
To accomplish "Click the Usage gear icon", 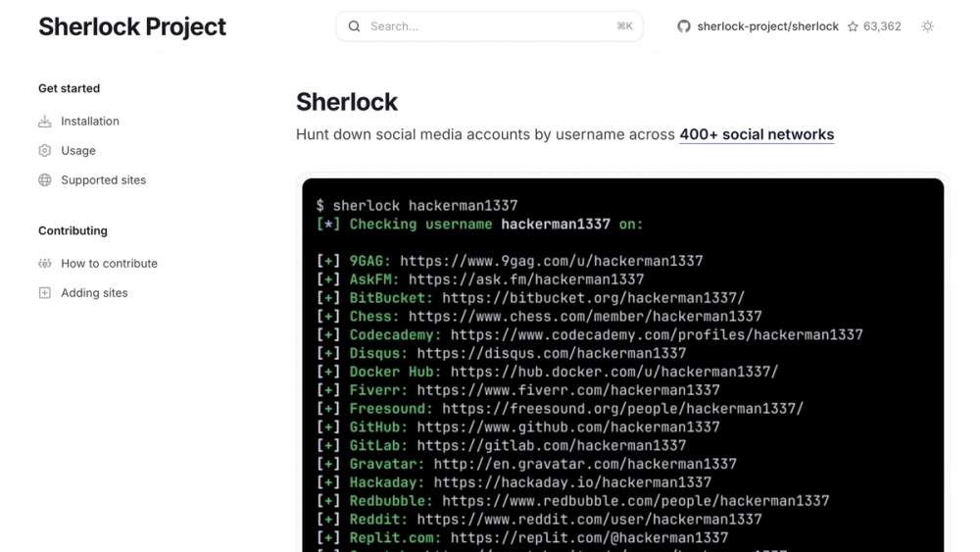I will [x=44, y=151].
